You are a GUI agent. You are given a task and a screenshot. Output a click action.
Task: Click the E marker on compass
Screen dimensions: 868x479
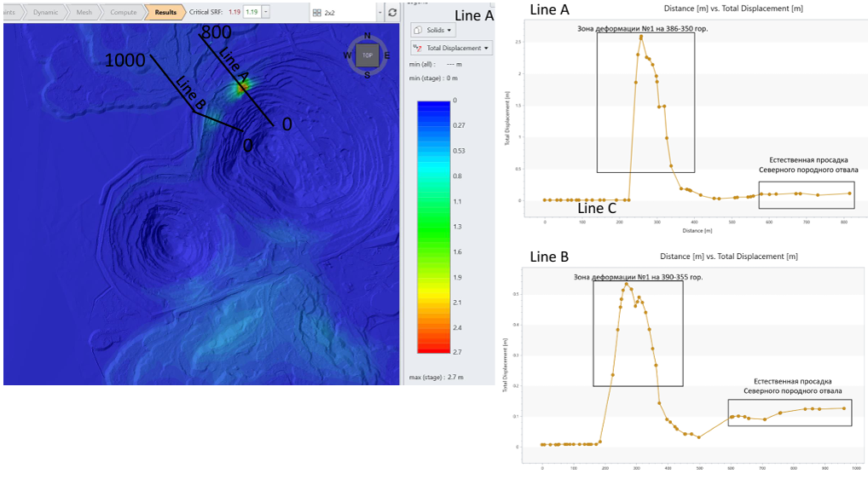point(386,55)
